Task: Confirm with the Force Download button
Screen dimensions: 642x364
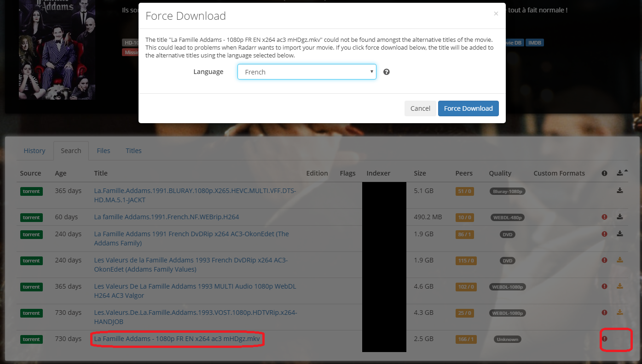Action: click(468, 108)
